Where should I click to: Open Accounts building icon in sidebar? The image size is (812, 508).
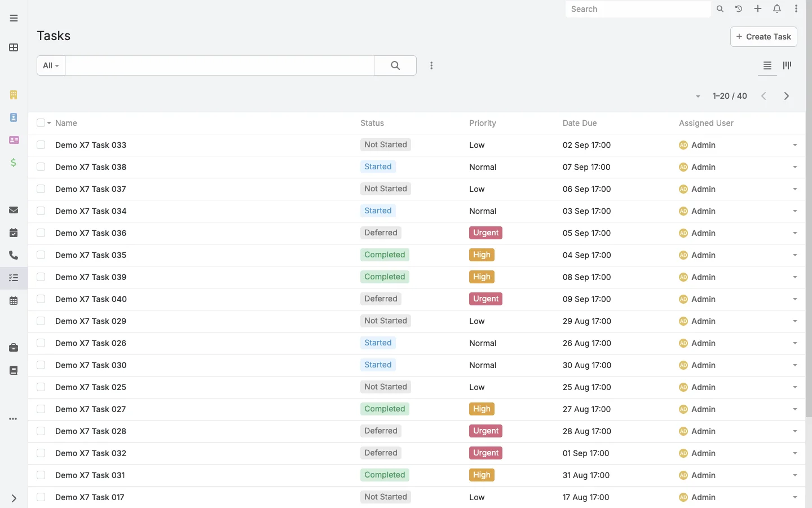pyautogui.click(x=14, y=95)
